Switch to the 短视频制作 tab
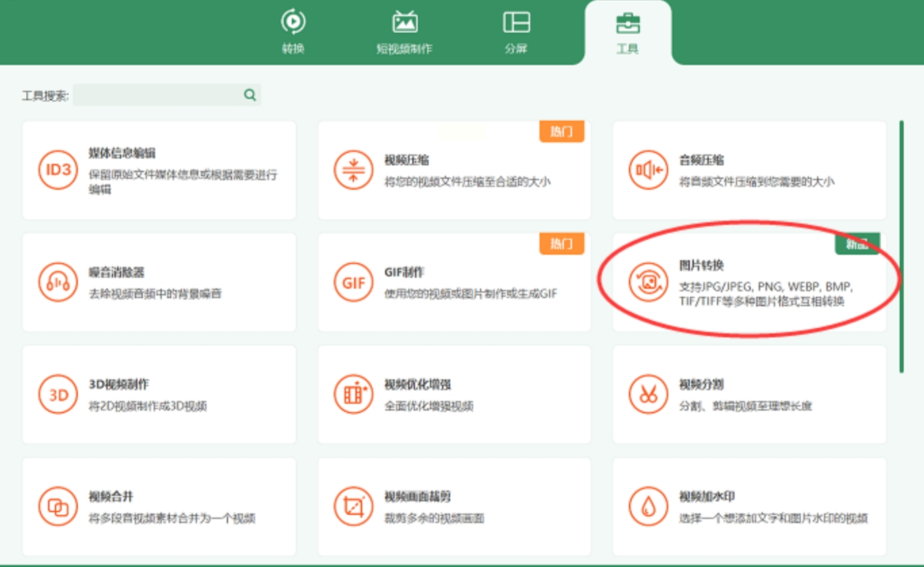Viewport: 924px width, 567px height. pos(404,31)
